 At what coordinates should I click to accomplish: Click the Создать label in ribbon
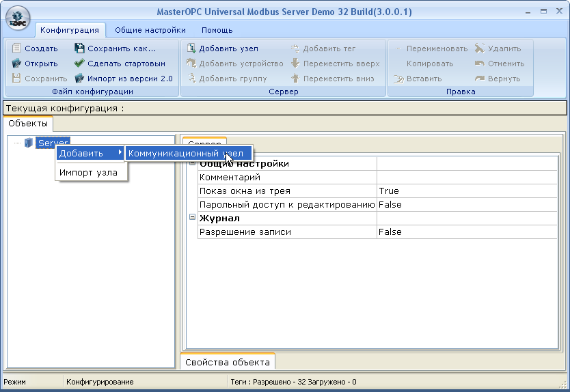41,48
